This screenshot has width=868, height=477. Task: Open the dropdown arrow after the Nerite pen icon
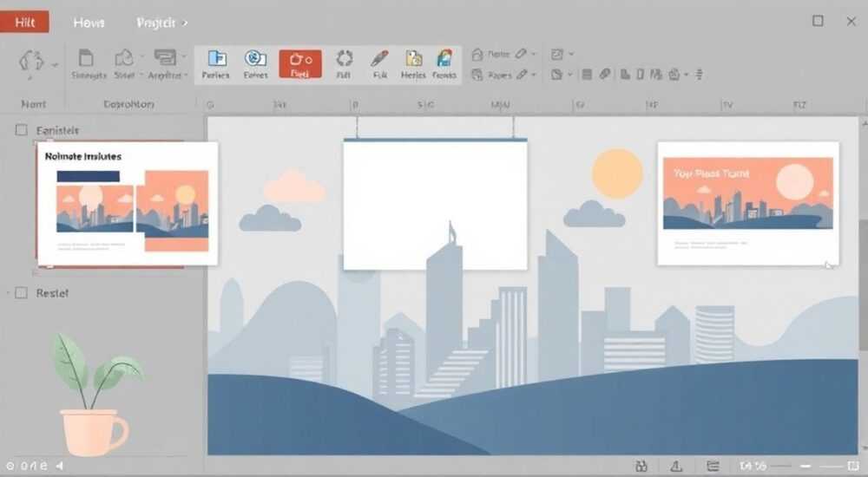click(x=534, y=55)
